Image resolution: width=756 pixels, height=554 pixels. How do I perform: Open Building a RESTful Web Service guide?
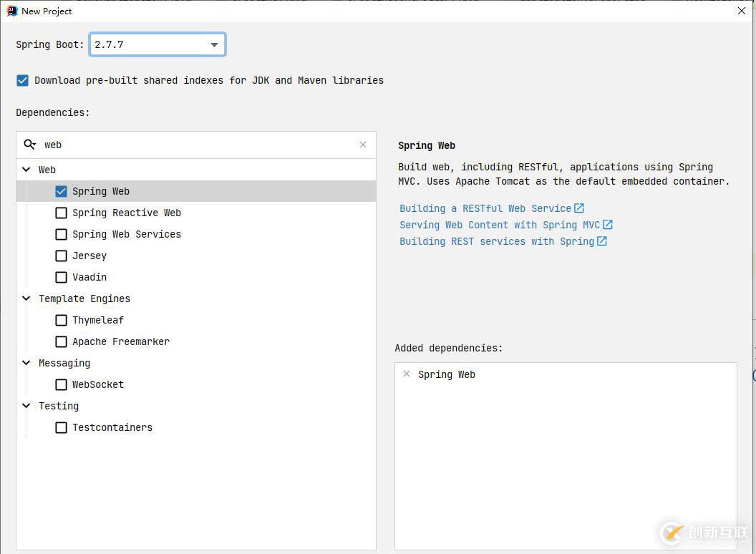pos(491,208)
